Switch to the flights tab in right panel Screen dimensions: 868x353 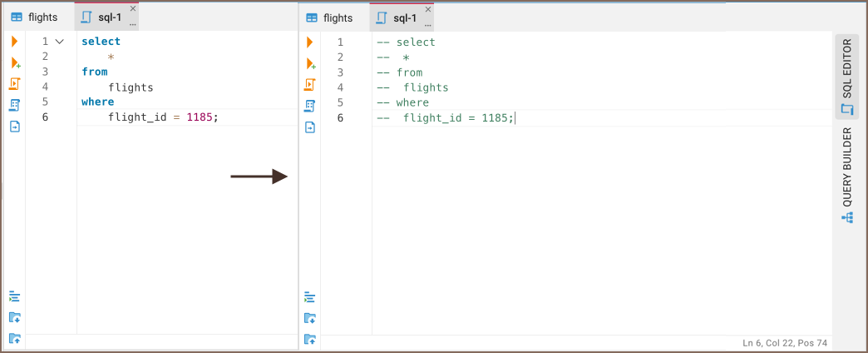[x=329, y=17]
